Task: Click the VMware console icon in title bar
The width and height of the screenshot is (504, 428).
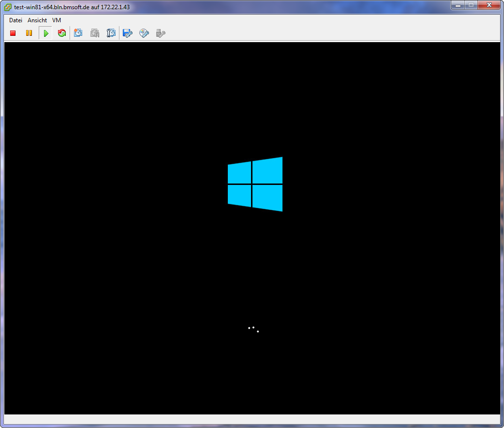Action: click(x=8, y=7)
